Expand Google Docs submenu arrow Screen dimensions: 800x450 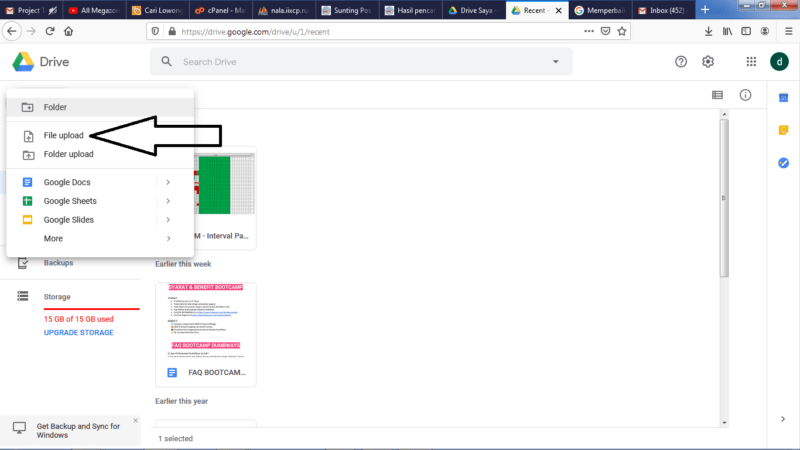tap(168, 182)
